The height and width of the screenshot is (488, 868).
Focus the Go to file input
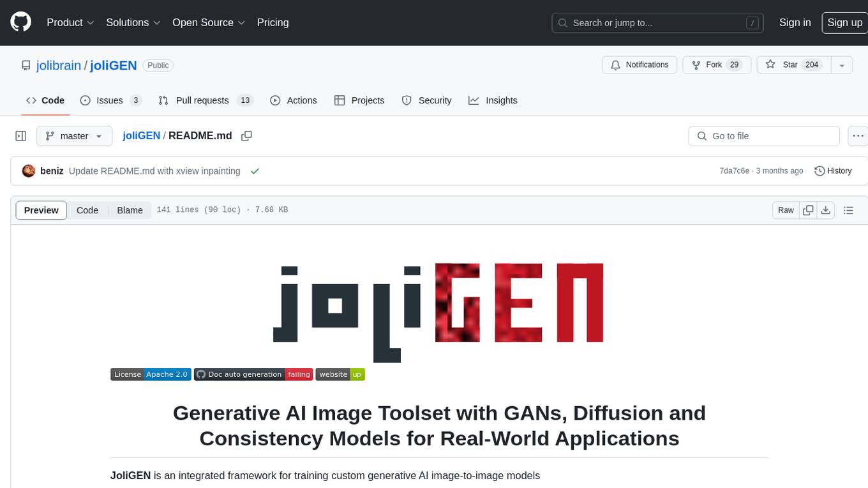coord(764,136)
